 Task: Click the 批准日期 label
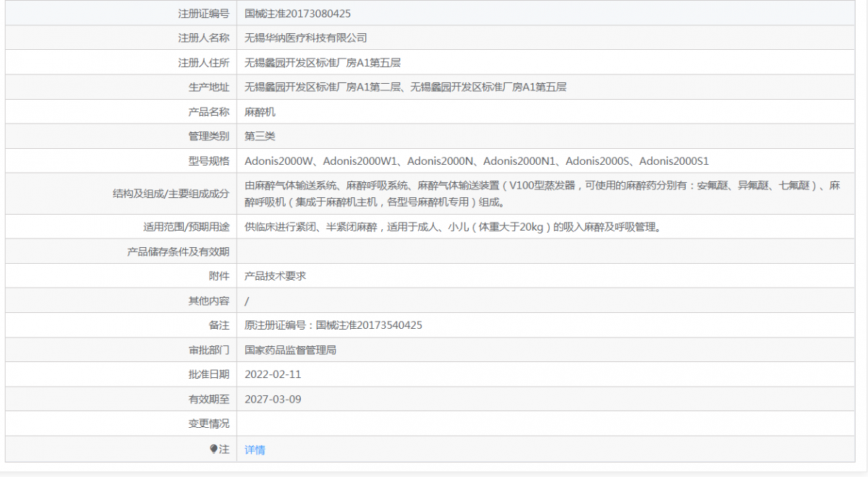[x=209, y=374]
